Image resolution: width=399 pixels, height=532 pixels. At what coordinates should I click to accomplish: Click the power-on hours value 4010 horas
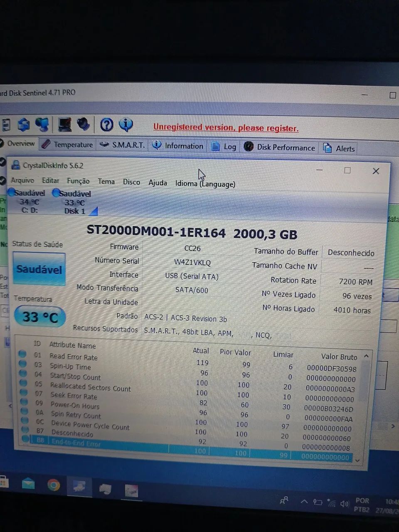click(352, 310)
